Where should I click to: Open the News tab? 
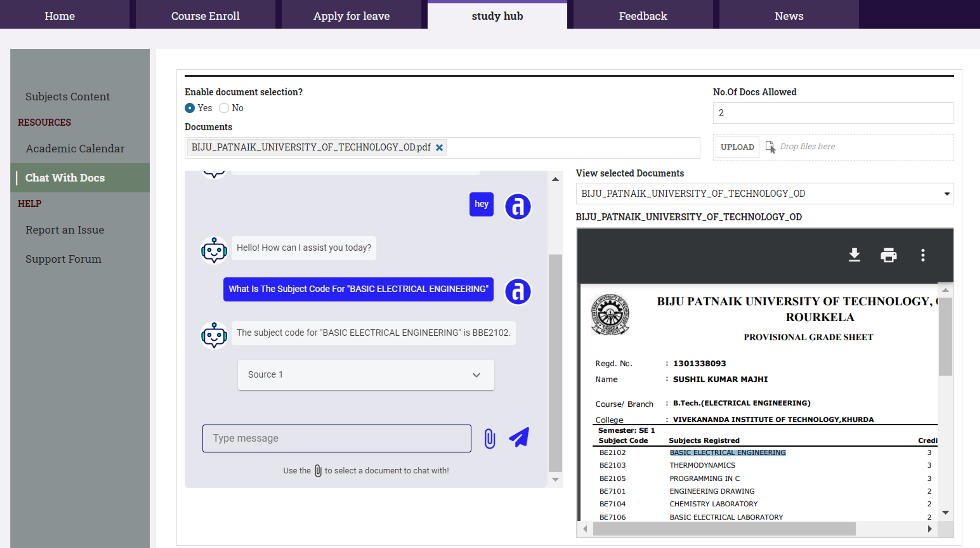pos(789,16)
